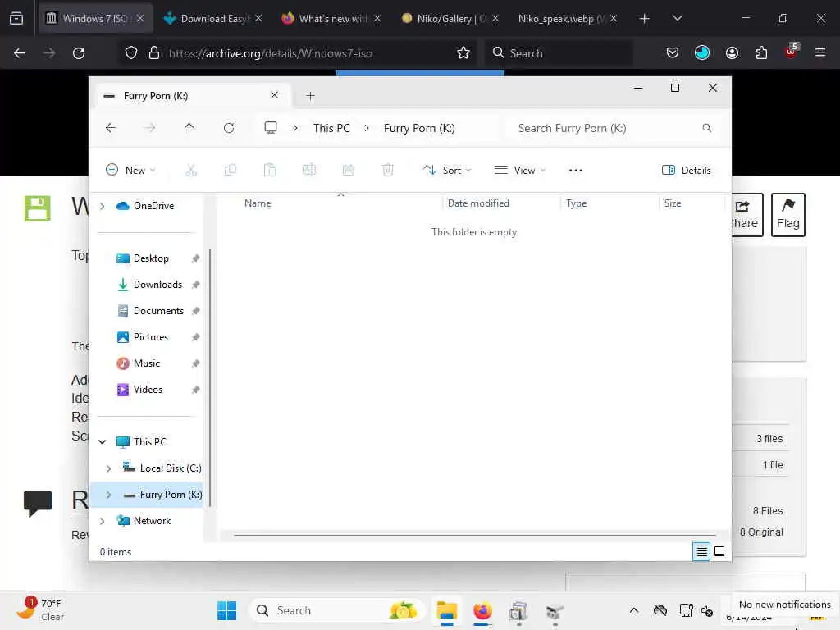Click Firefox back arrow
This screenshot has width=840, height=630.
[x=20, y=53]
